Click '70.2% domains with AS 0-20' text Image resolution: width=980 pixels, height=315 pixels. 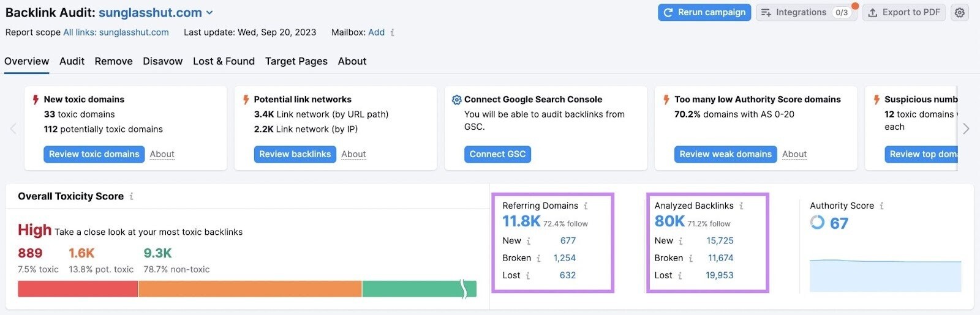pyautogui.click(x=734, y=114)
